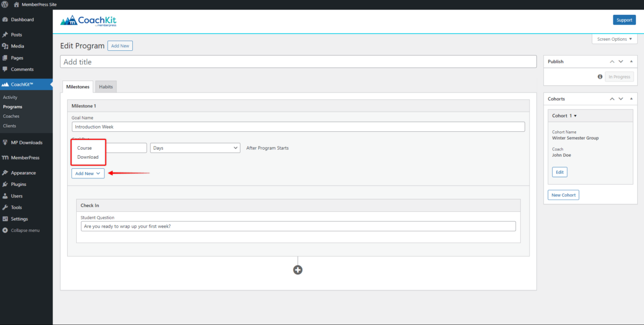Open the Add New resource dropdown
The height and width of the screenshot is (325, 644).
tap(88, 174)
